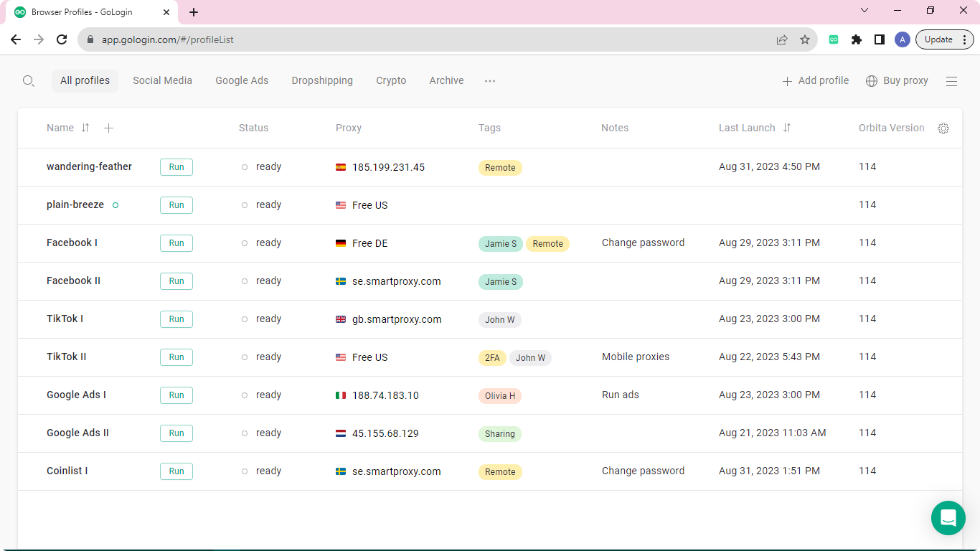The image size is (980, 551).
Task: Click the browser Extensions puzzle icon
Action: point(856,40)
